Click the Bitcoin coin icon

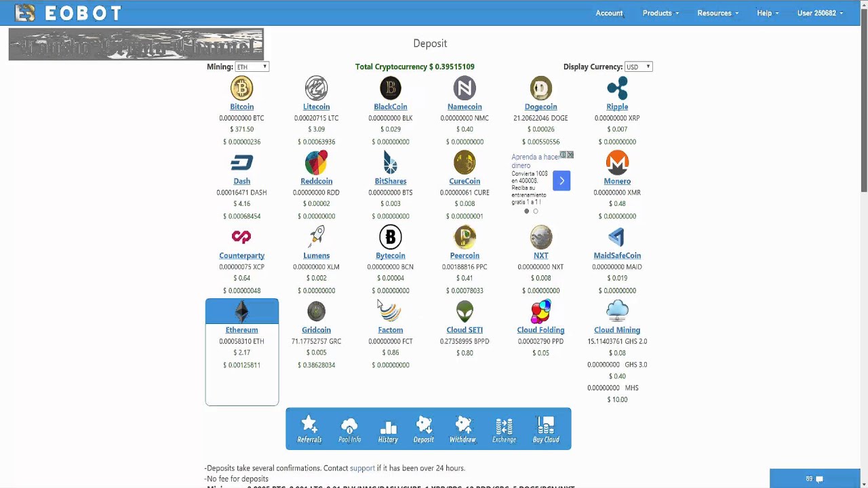point(241,88)
